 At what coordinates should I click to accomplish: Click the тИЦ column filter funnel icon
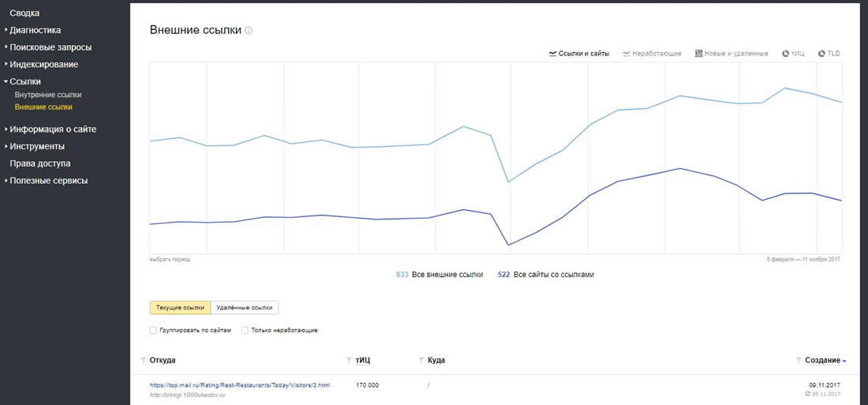pos(350,361)
